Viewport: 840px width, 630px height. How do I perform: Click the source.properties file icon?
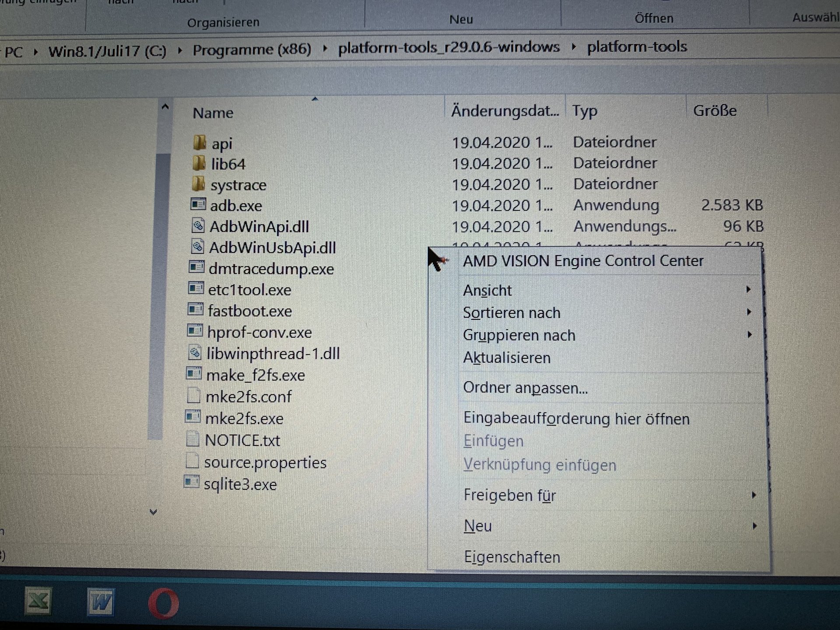pyautogui.click(x=192, y=461)
